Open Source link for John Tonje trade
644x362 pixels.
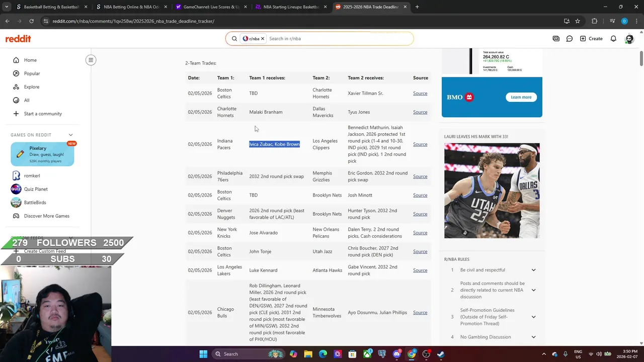tap(420, 251)
